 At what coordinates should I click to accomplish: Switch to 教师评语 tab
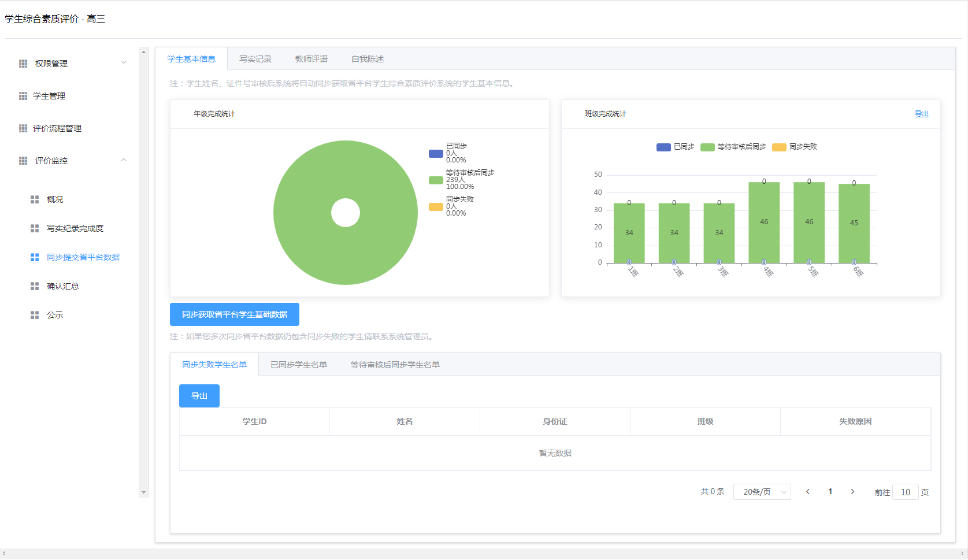pos(311,59)
